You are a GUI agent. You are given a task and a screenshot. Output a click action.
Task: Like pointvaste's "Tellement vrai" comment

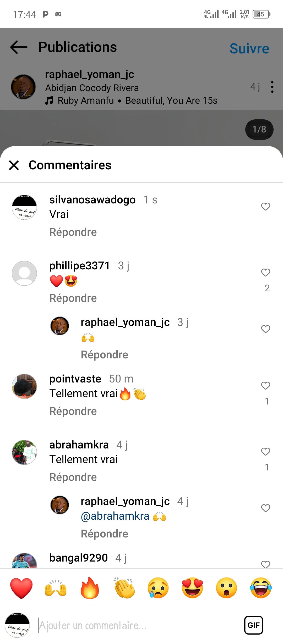click(266, 386)
